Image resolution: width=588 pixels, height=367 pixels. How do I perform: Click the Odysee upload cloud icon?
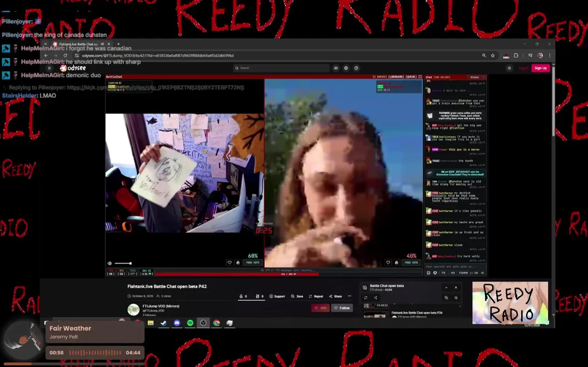click(336, 68)
